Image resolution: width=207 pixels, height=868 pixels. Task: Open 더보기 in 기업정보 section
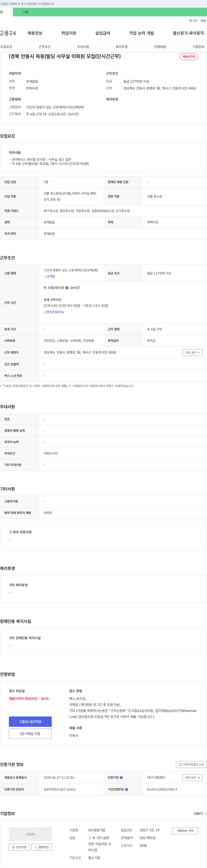click(200, 813)
